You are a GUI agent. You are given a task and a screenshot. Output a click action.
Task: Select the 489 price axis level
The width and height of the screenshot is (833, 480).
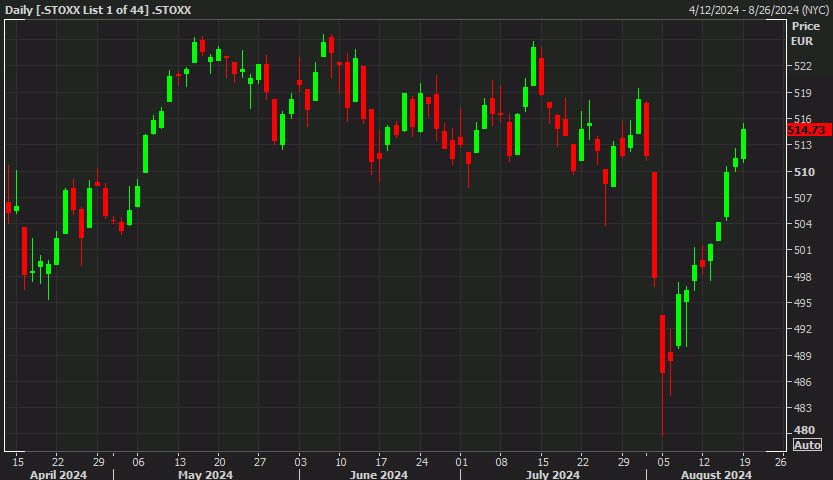[802, 356]
